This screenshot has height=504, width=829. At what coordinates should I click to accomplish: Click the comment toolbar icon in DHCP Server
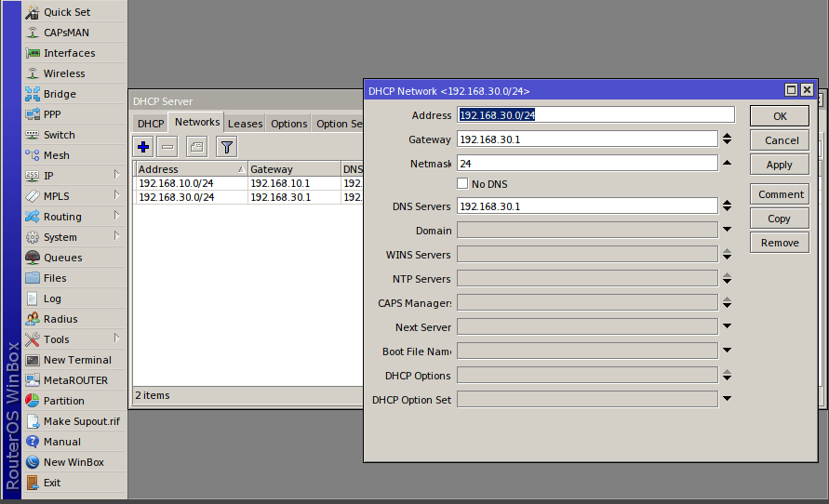196,147
